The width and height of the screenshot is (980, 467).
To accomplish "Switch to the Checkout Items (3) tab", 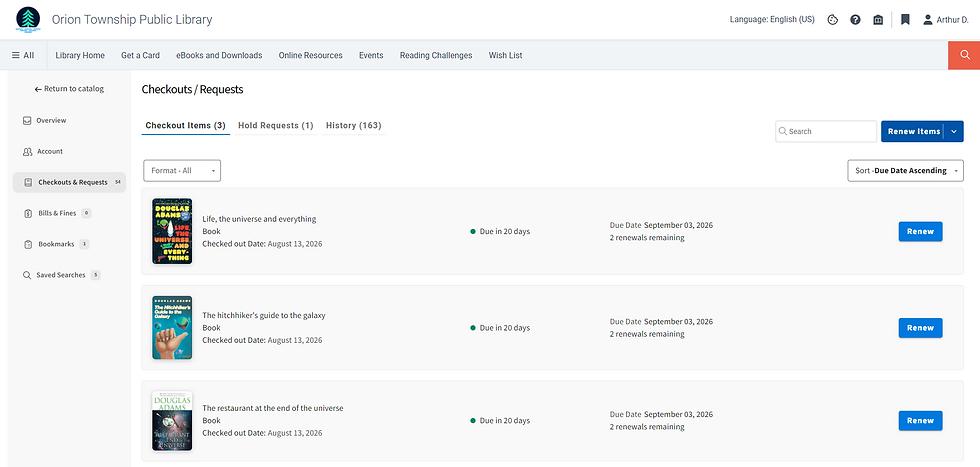I will click(186, 126).
